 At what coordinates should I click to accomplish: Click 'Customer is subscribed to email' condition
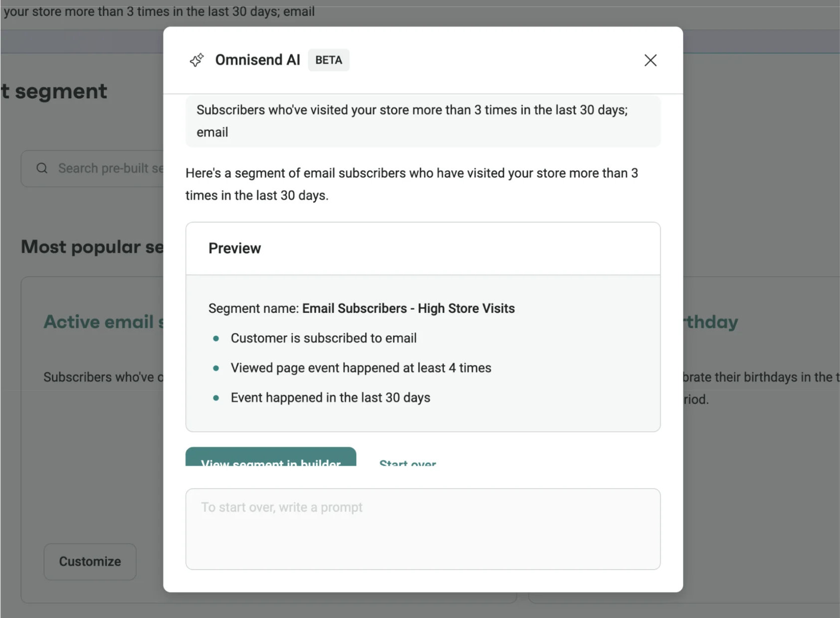pos(323,338)
